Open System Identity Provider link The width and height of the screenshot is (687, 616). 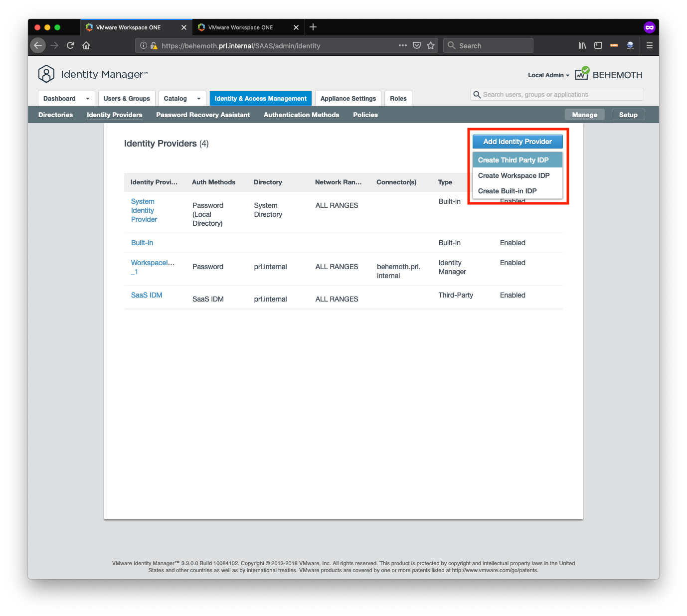coord(144,210)
